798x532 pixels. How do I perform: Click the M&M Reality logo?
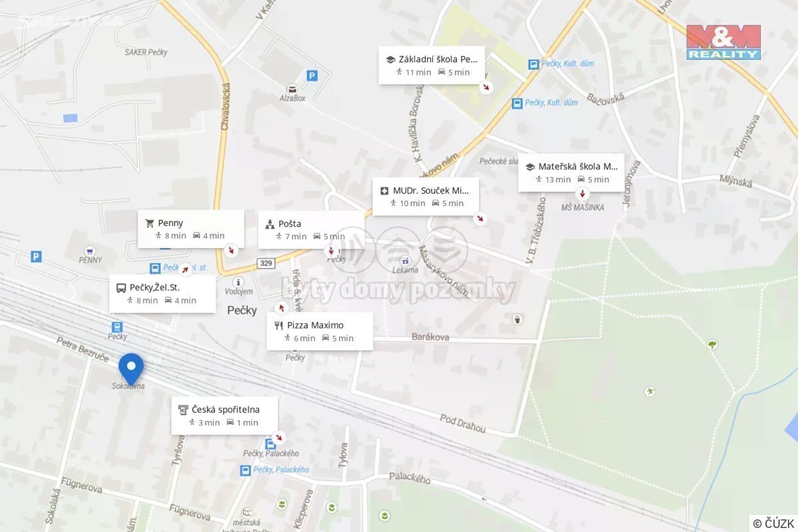point(724,43)
